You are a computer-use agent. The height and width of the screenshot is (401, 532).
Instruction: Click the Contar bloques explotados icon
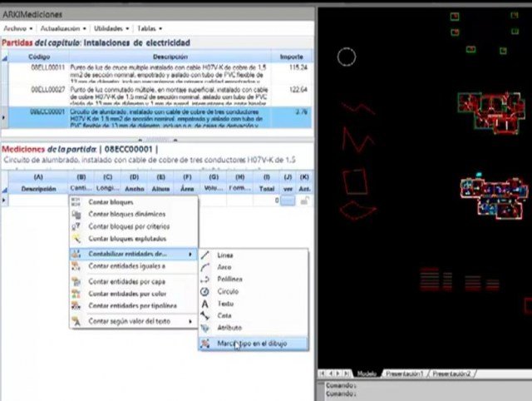[76, 239]
